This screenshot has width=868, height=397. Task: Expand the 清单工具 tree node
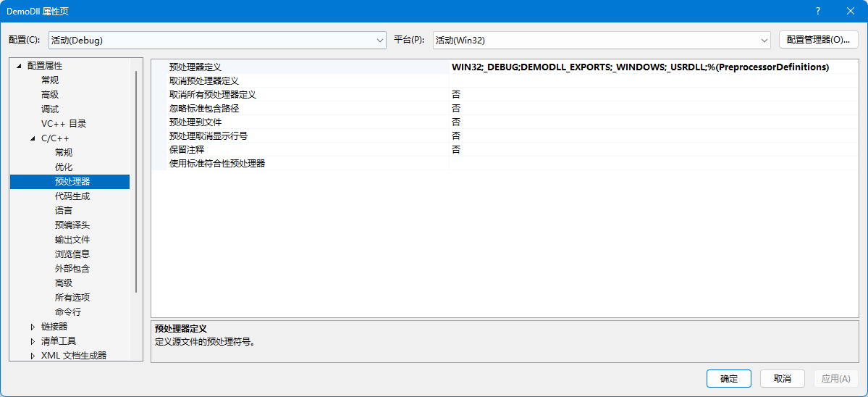[x=33, y=341]
